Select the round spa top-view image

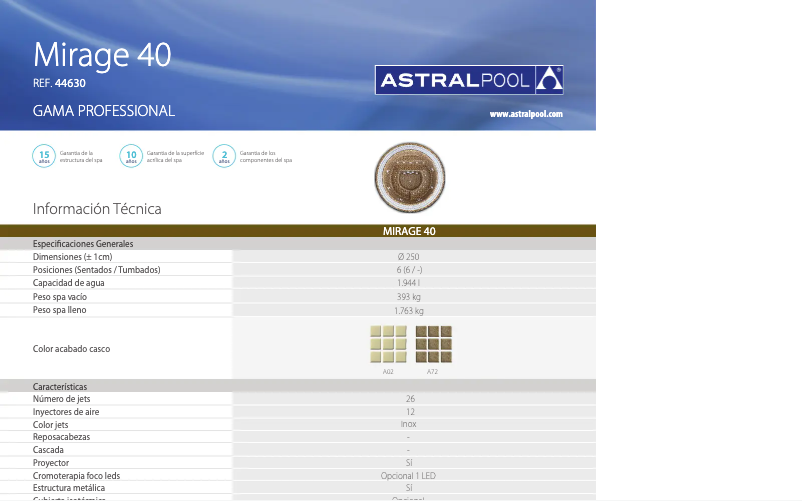coord(408,179)
